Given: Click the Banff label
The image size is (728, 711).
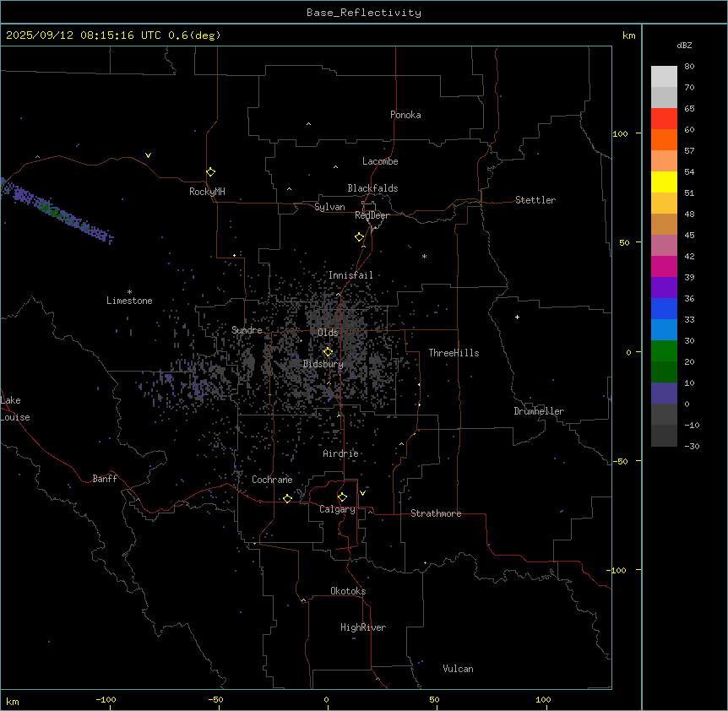Looking at the screenshot, I should tap(105, 479).
